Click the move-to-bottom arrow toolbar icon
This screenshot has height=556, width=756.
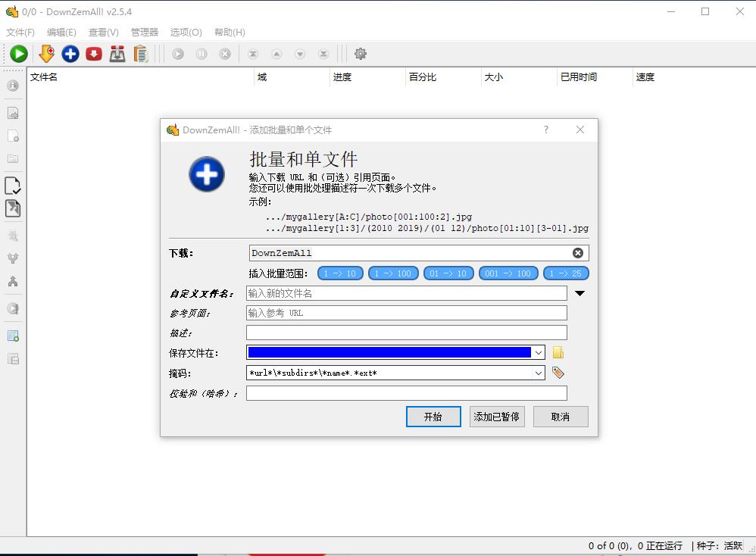(323, 54)
